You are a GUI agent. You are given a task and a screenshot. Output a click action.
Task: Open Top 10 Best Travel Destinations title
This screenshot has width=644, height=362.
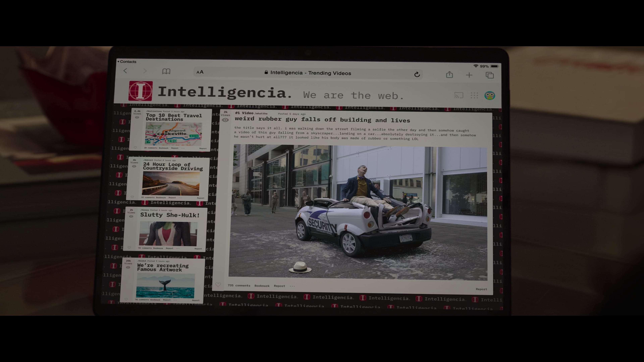click(174, 117)
